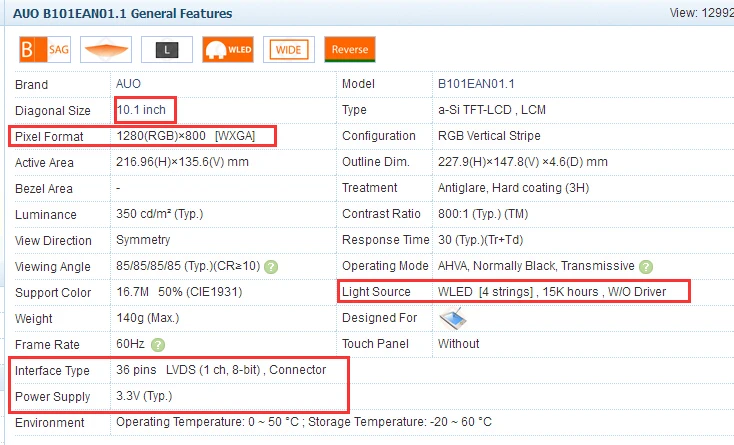Select the 10.1 inch diagonal size value

click(141, 109)
